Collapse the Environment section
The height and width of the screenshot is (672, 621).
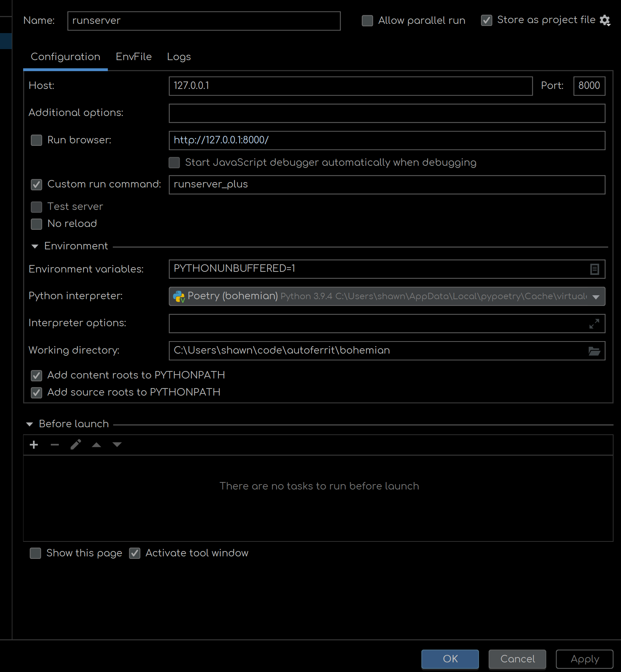click(x=35, y=246)
